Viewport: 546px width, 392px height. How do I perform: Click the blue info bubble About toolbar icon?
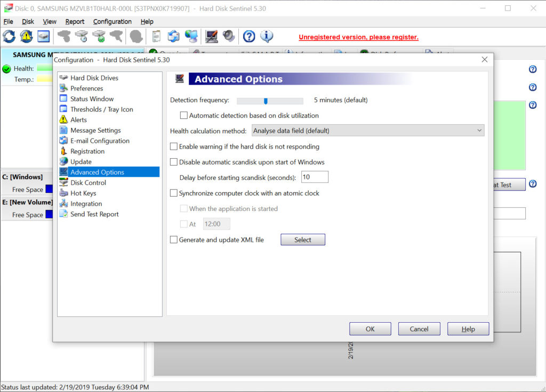[x=267, y=37]
